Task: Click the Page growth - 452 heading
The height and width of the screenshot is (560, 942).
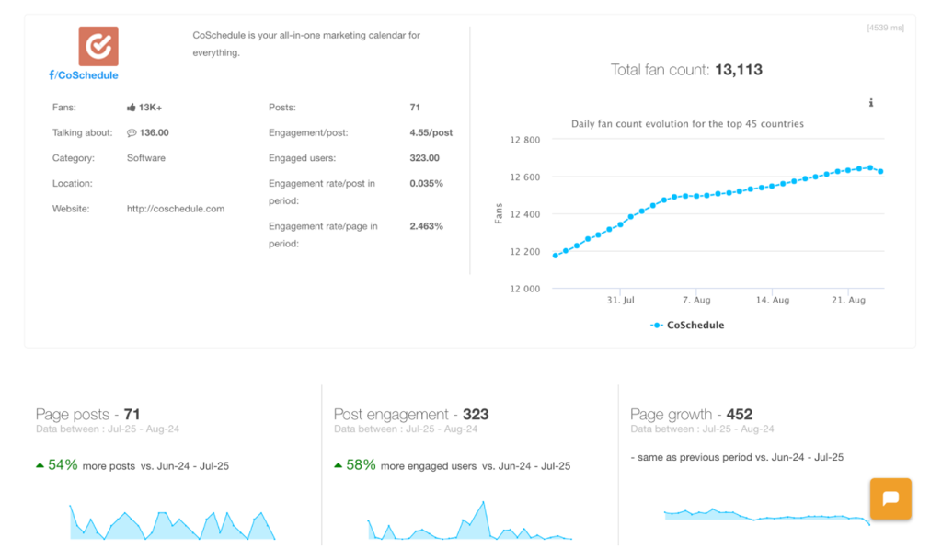Action: point(691,414)
